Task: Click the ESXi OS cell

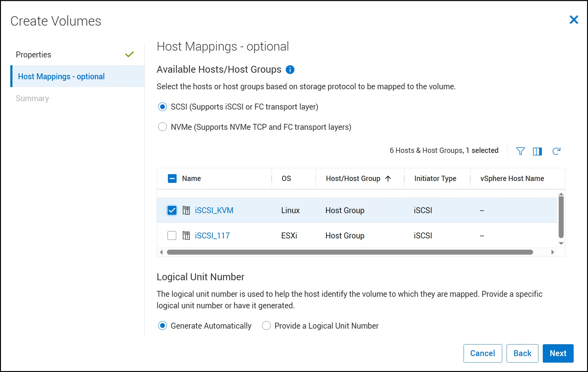Action: (289, 236)
